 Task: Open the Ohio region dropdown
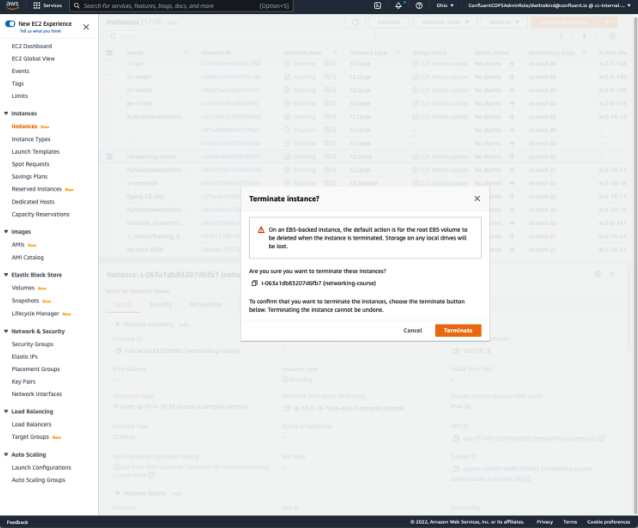pyautogui.click(x=445, y=6)
